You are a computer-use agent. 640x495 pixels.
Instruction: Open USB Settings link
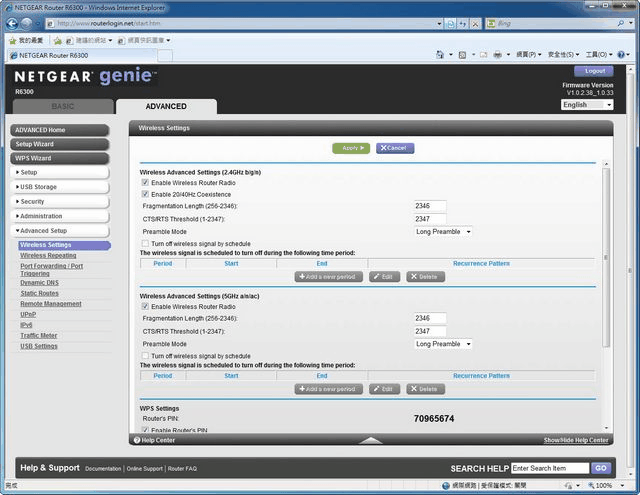tap(39, 346)
